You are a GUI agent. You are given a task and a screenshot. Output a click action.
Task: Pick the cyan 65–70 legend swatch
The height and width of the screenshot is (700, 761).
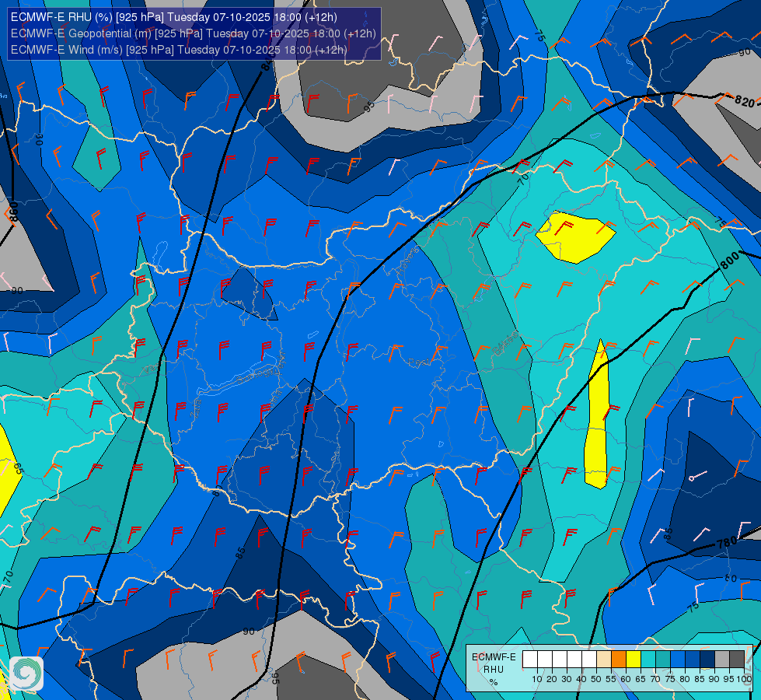coord(648,659)
